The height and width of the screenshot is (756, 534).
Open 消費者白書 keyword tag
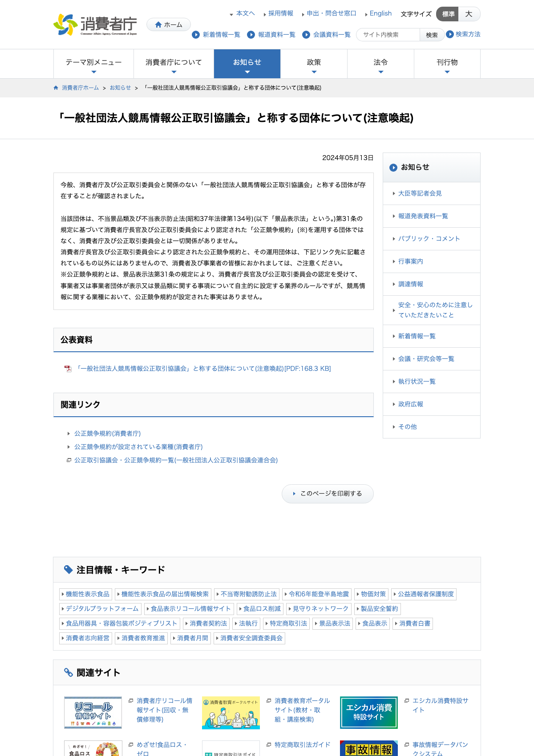click(x=413, y=623)
